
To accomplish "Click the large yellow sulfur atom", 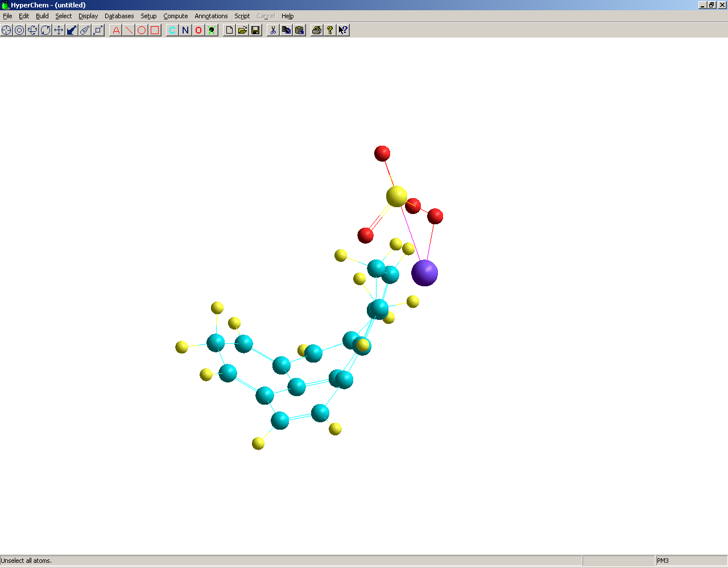I will pos(397,196).
